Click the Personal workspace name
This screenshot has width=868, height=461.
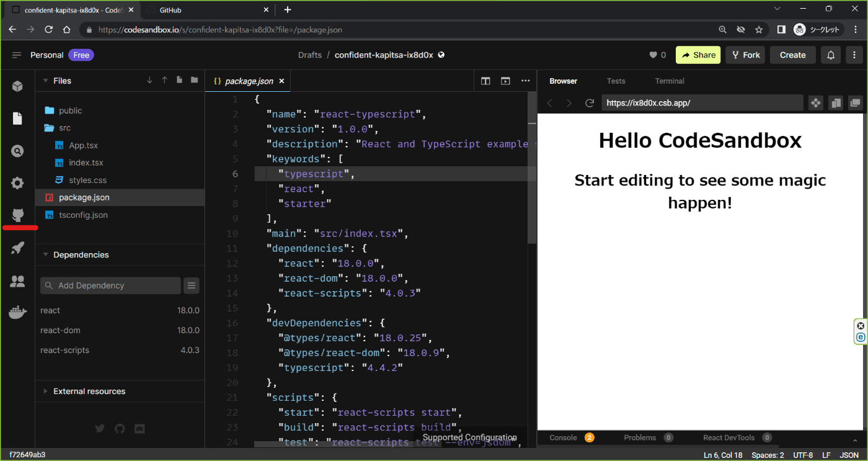tap(47, 55)
